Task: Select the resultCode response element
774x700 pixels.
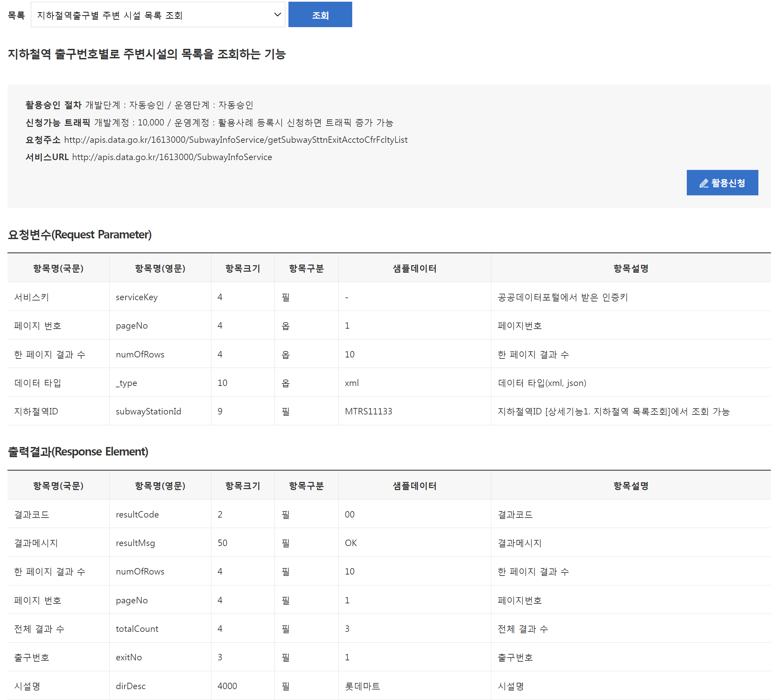Action: [137, 514]
